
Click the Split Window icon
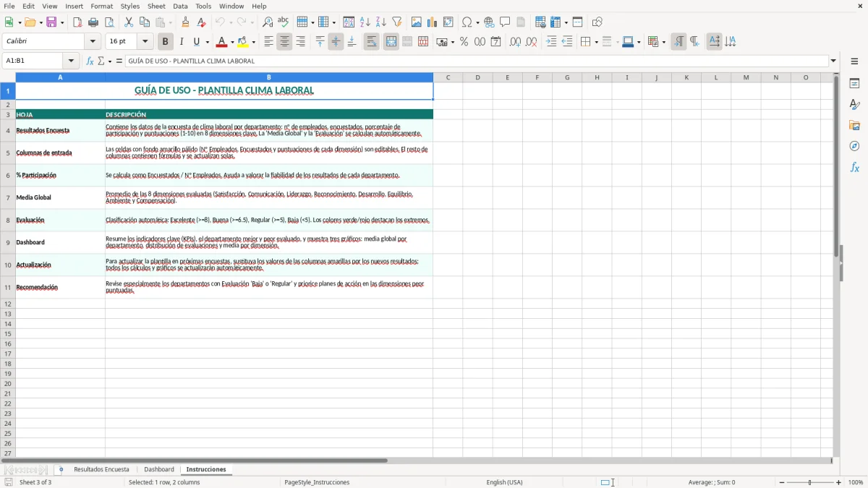578,22
